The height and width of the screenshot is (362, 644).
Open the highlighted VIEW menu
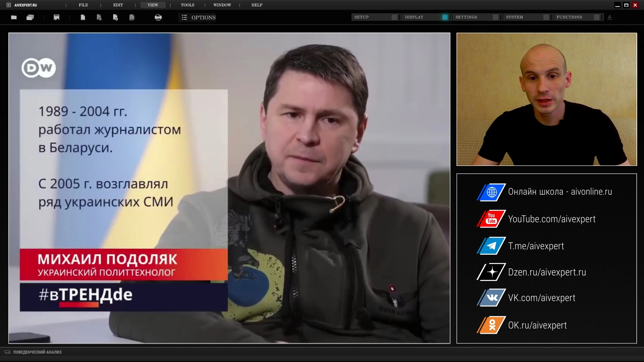[x=153, y=5]
